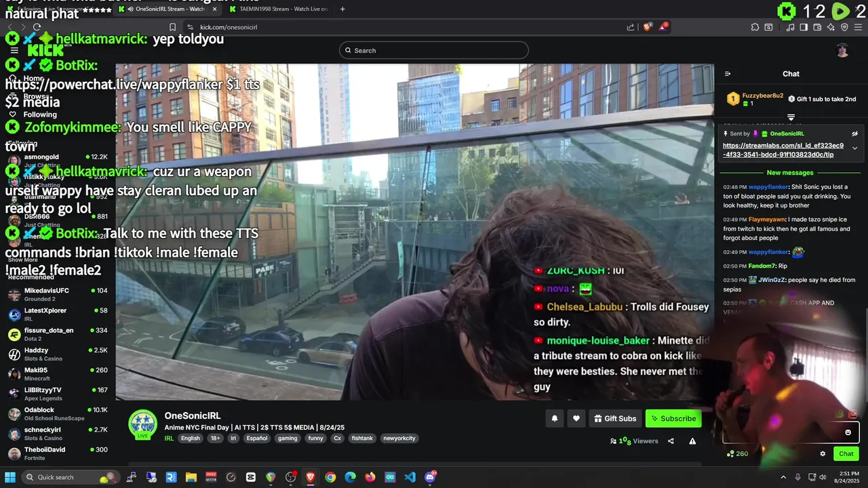
Task: Open Haddzy Slots & Casino channel
Action: tap(58, 354)
